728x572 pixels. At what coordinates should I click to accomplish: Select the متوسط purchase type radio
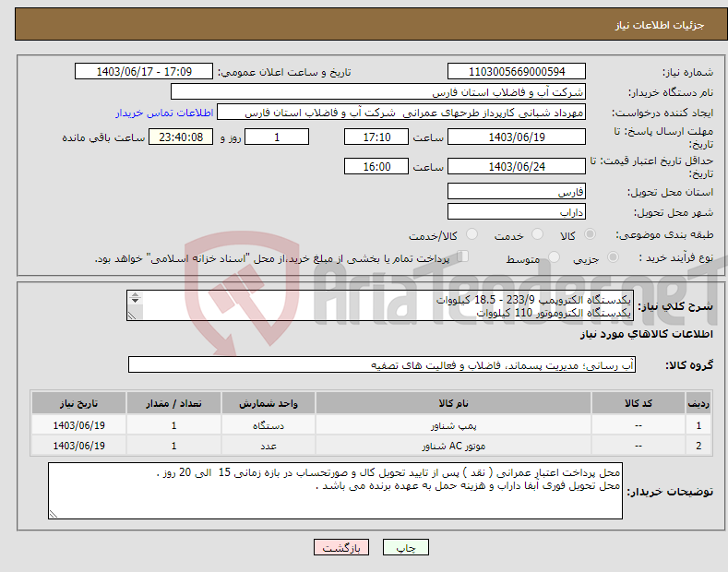click(x=554, y=256)
